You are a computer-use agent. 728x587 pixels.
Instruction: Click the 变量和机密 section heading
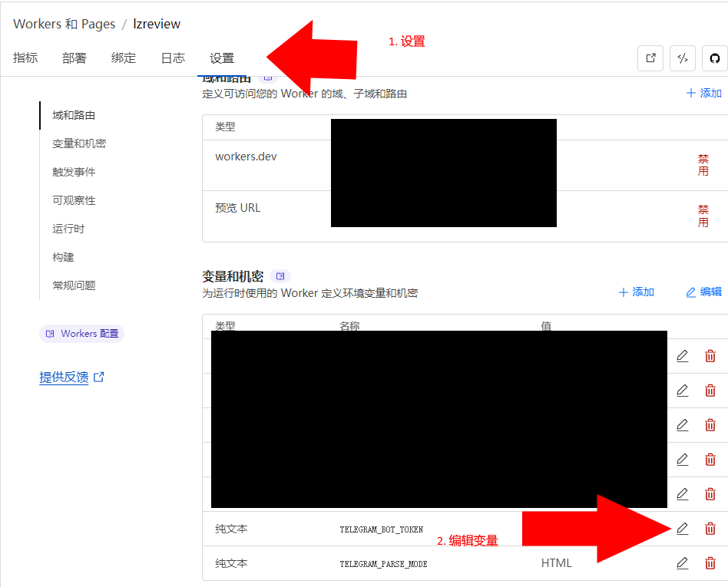tap(233, 276)
